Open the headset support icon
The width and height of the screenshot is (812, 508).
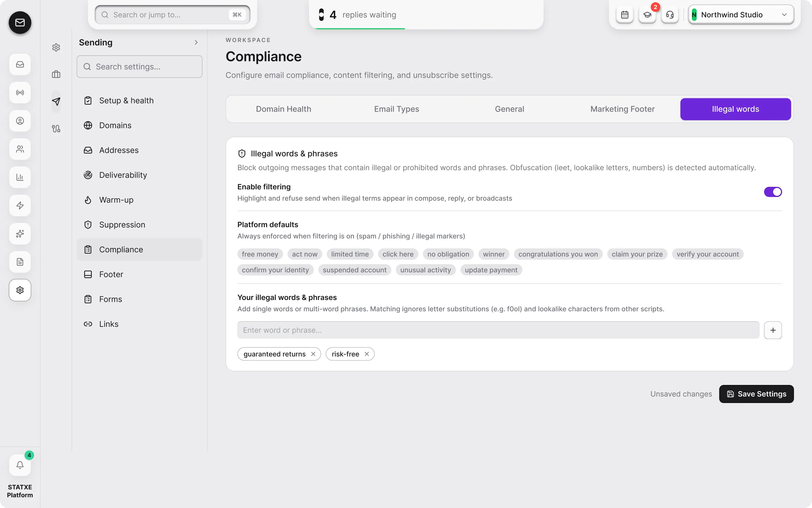[670, 15]
